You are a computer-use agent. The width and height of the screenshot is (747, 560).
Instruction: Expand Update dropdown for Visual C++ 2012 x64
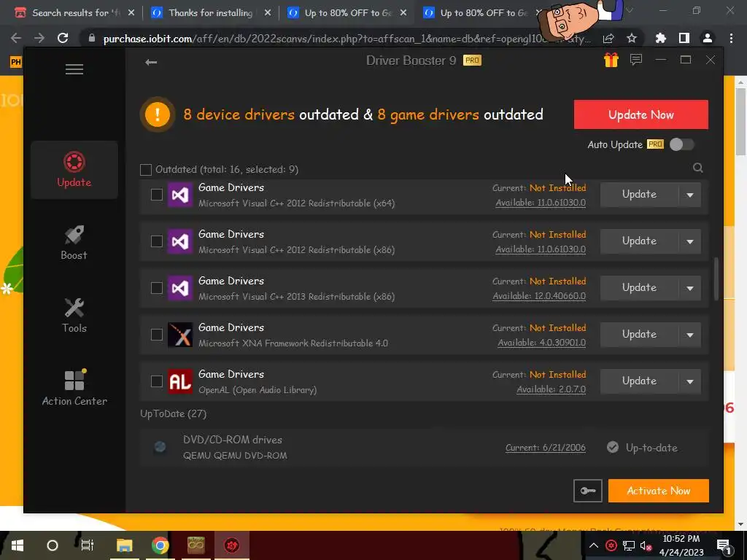pyautogui.click(x=690, y=195)
